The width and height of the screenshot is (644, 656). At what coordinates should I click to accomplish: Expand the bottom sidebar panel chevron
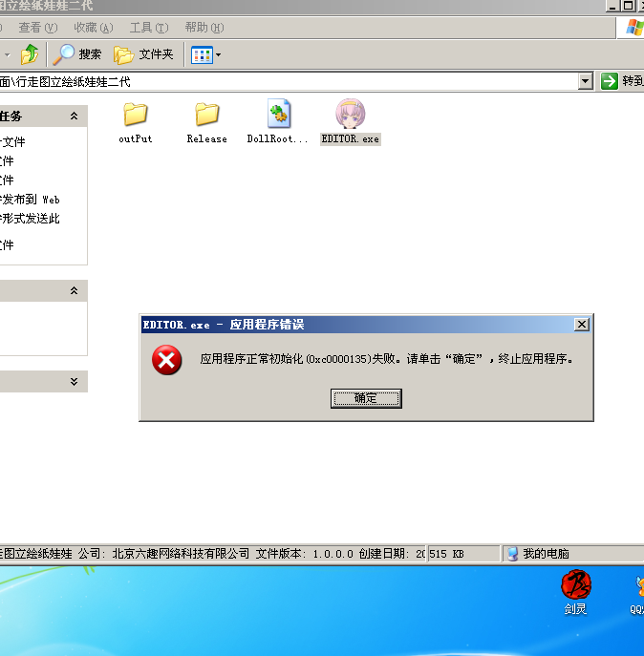[x=75, y=381]
